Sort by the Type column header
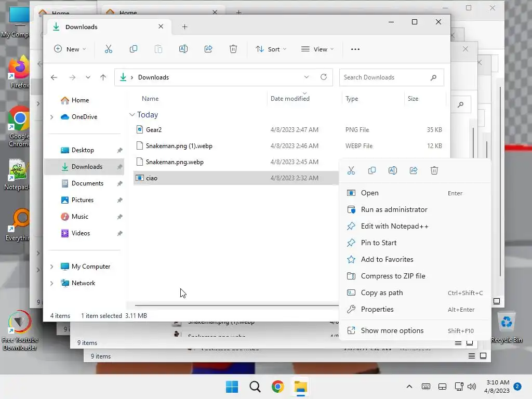This screenshot has height=399, width=532. [352, 99]
